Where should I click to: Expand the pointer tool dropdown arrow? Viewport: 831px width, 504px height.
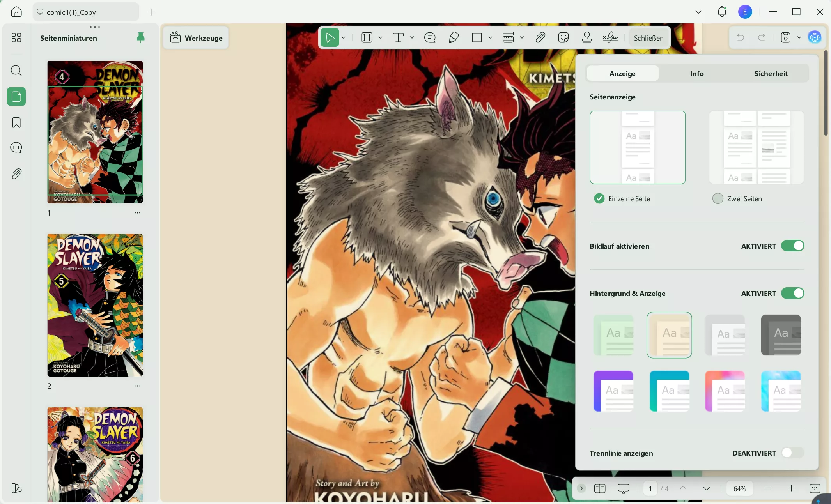click(344, 37)
